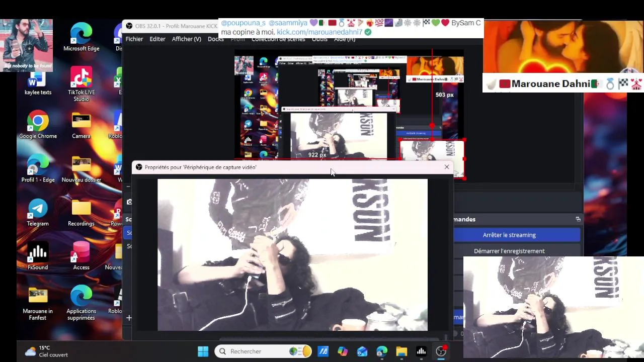Image resolution: width=644 pixels, height=362 pixels.
Task: Open Outlook from the taskbar
Action: click(x=362, y=351)
